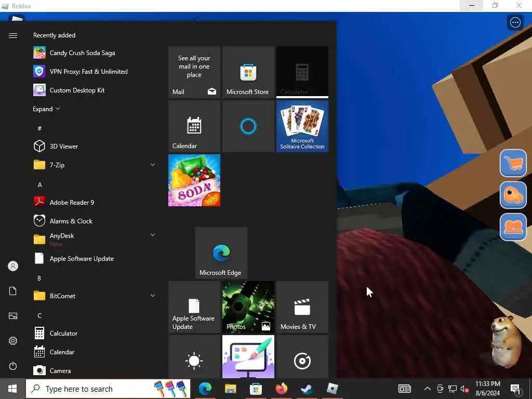
Task: Open 3D Viewer from app list
Action: coord(94,146)
